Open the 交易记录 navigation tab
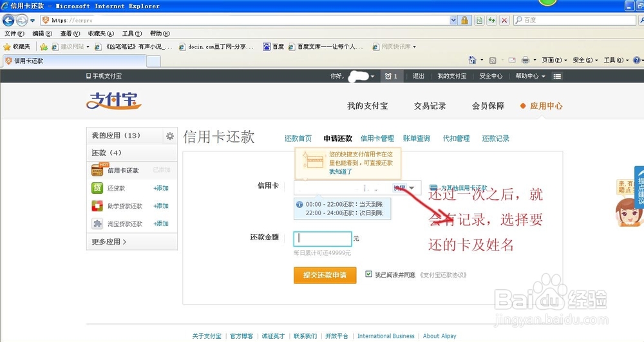This screenshot has width=644, height=342. 430,106
